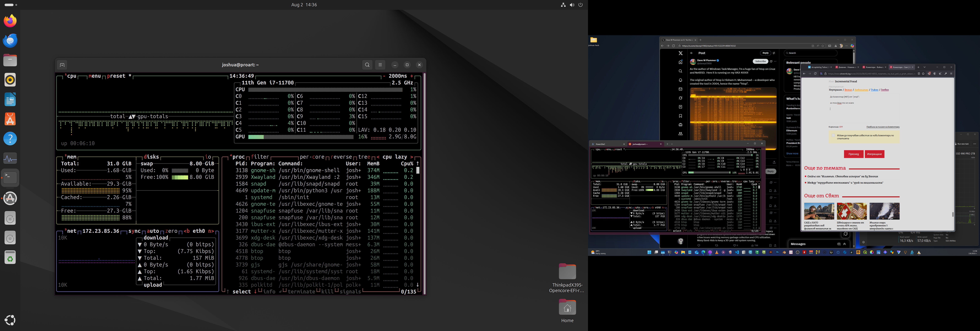Check the new-comment notifications checkbox
Screen dimensions: 980x331
click(x=833, y=136)
